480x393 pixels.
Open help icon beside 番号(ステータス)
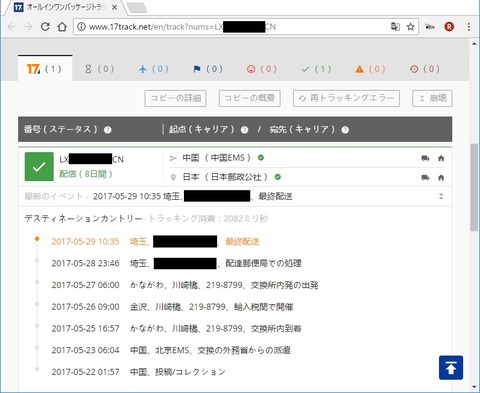point(107,130)
